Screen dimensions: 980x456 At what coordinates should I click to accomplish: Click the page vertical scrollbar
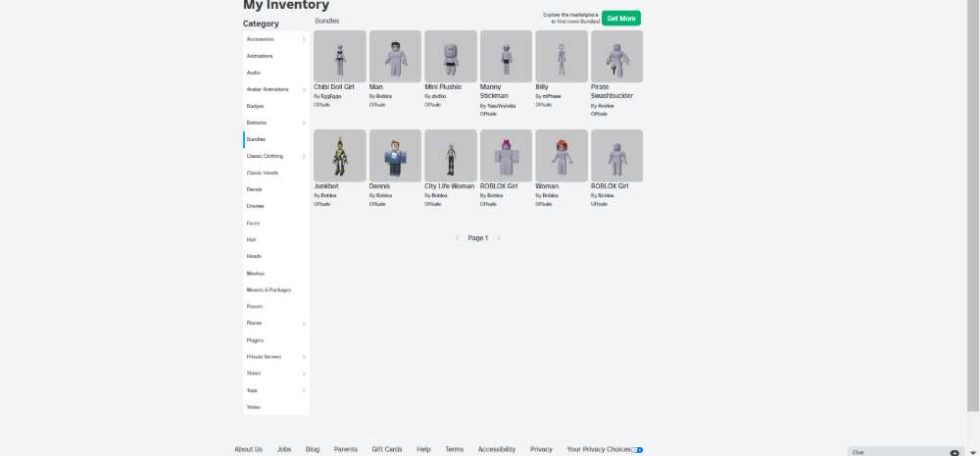[x=973, y=205]
